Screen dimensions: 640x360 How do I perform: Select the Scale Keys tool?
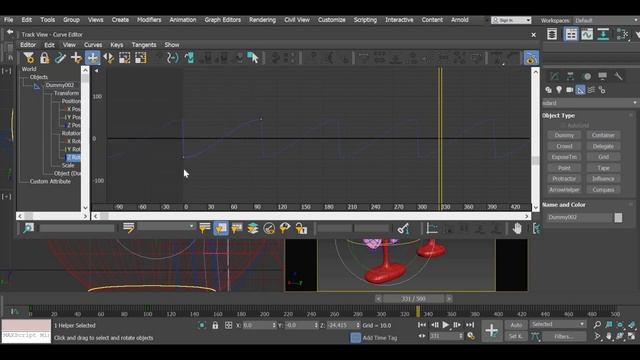[124, 58]
